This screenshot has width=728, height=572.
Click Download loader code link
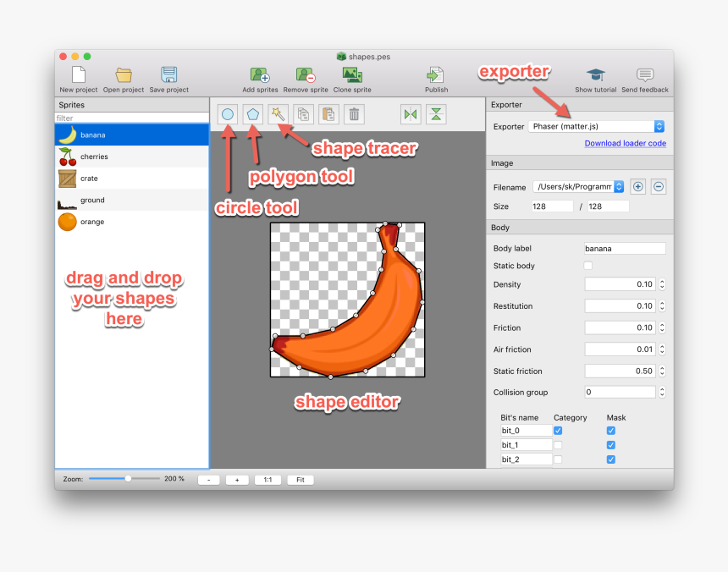[x=626, y=143]
